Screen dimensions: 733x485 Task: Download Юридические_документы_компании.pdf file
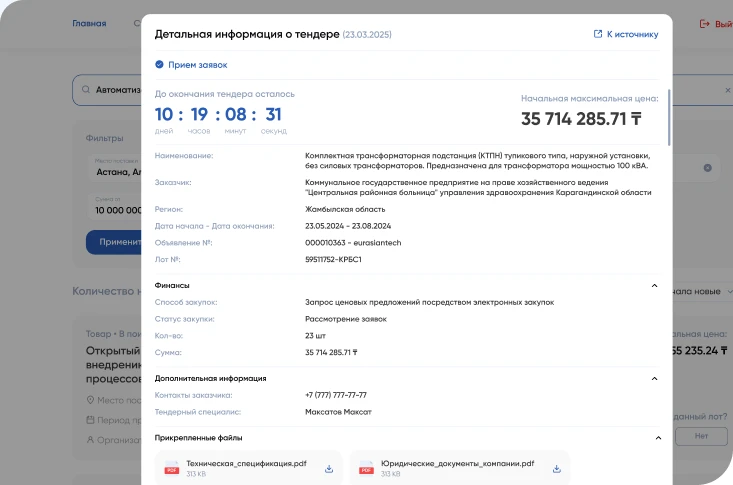pyautogui.click(x=556, y=469)
